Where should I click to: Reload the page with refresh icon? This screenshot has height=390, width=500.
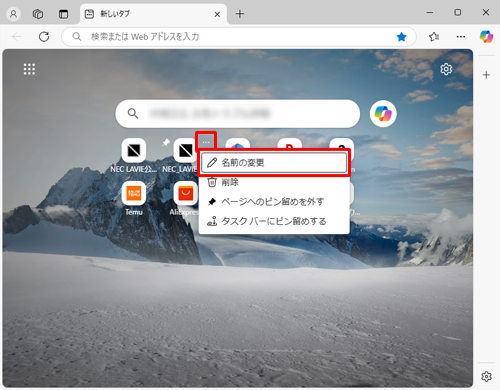[44, 36]
